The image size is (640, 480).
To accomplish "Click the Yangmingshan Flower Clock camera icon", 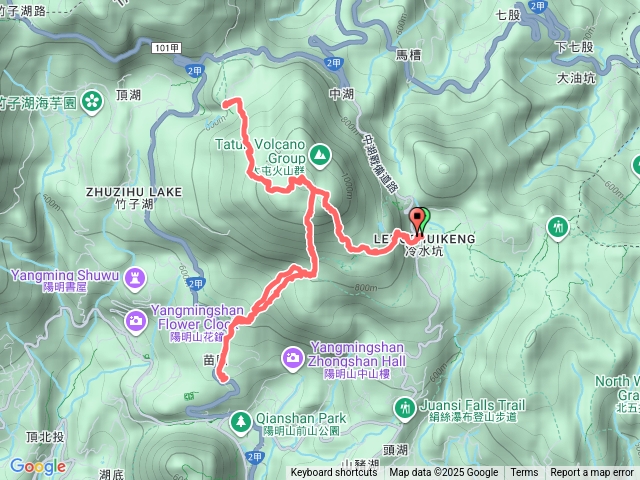I will (x=136, y=322).
